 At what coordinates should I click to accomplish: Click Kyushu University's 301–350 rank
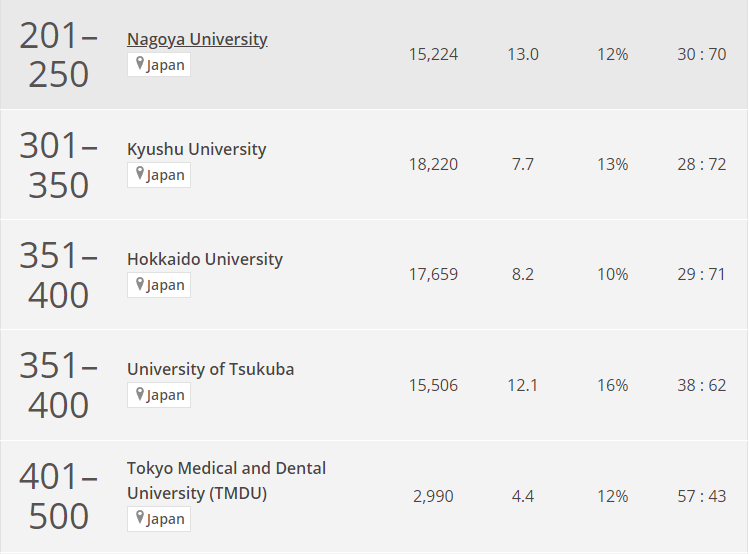click(x=58, y=165)
